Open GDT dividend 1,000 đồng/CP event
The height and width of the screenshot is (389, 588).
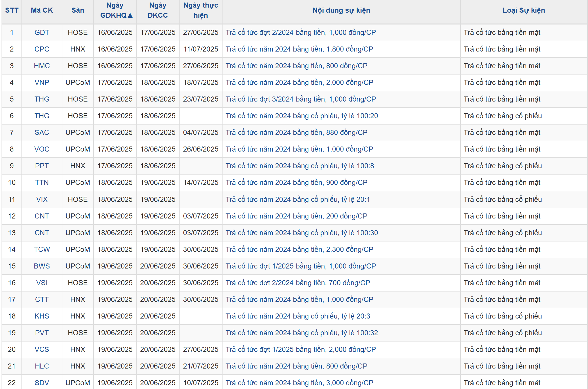tap(301, 32)
